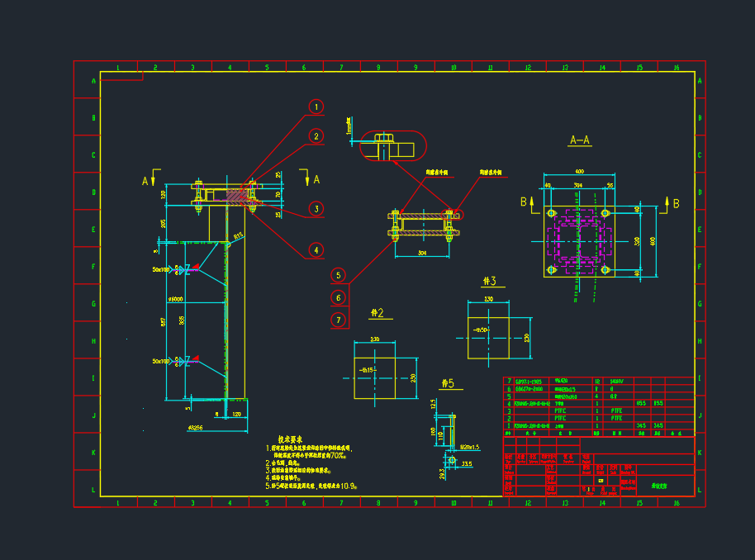
Task: Select the "10.9" value in note 5
Action: 348,486
